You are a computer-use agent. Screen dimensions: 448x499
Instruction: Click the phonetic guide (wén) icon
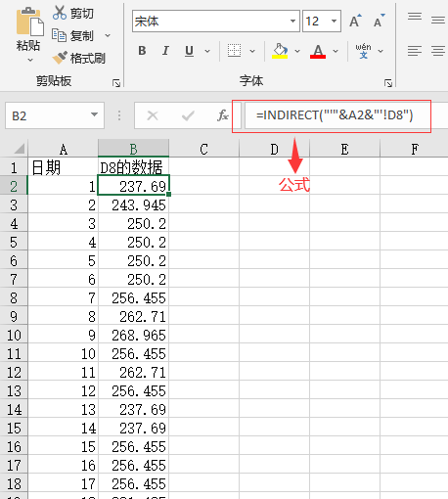pyautogui.click(x=363, y=51)
